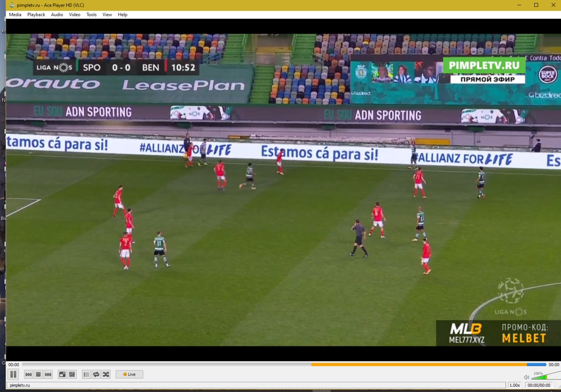The height and width of the screenshot is (392, 561).
Task: Mute audio via speaker icon
Action: [526, 377]
